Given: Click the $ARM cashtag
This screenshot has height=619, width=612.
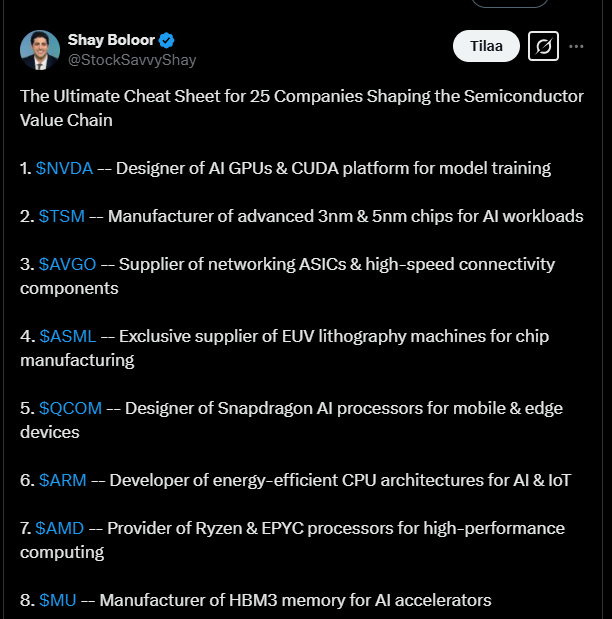Looking at the screenshot, I should tap(61, 480).
